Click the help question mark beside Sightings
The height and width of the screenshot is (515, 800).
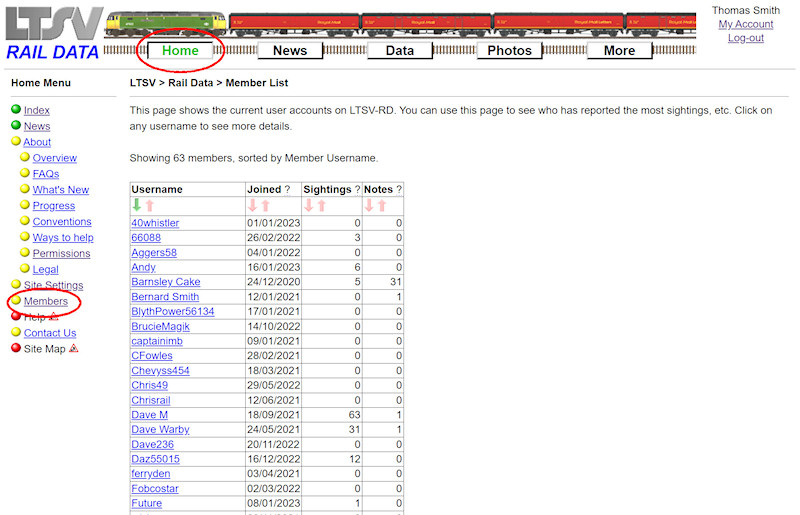click(357, 189)
